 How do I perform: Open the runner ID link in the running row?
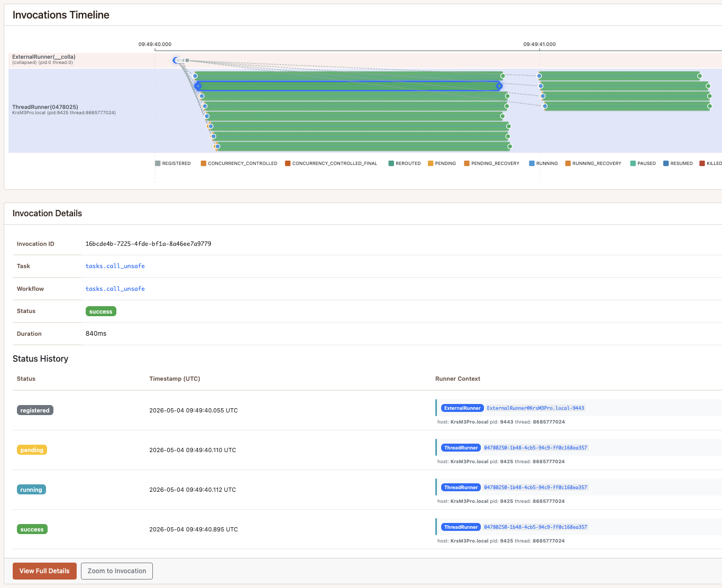(x=535, y=488)
